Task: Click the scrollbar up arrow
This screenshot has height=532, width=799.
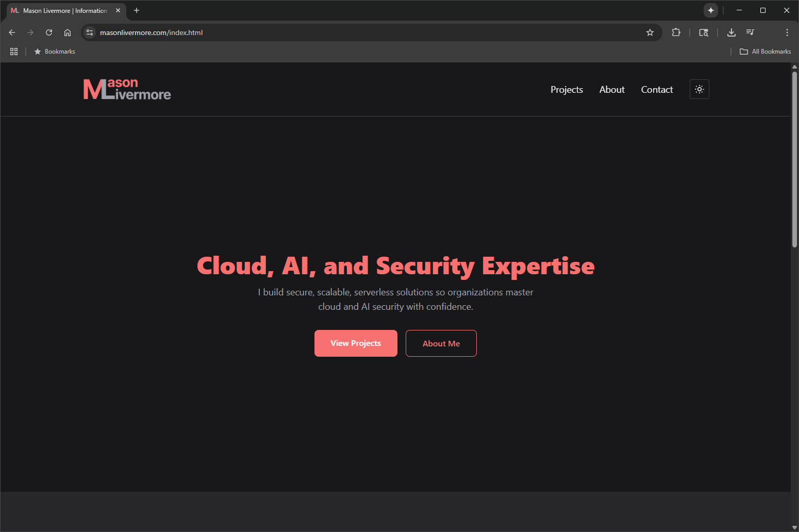Action: (794, 67)
